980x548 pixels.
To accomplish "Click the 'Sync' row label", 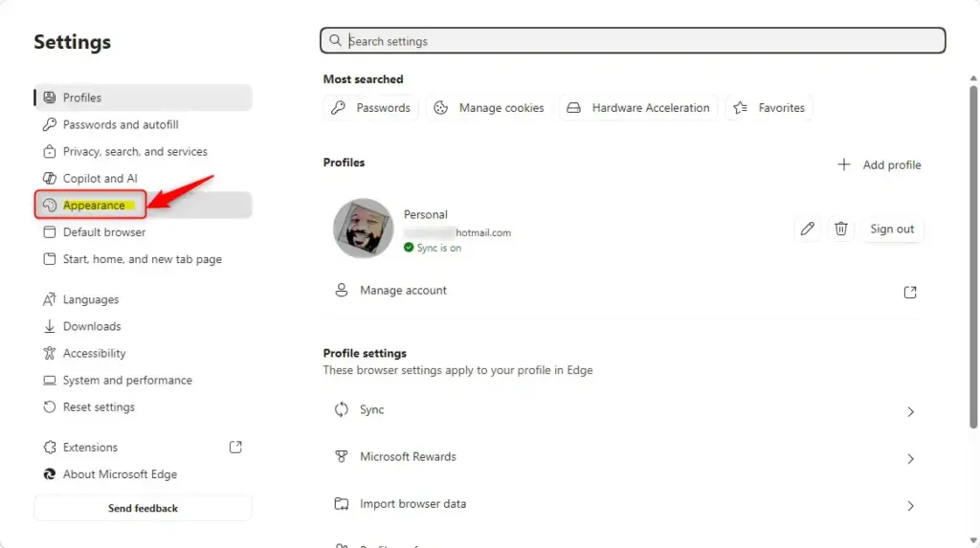I will [372, 409].
